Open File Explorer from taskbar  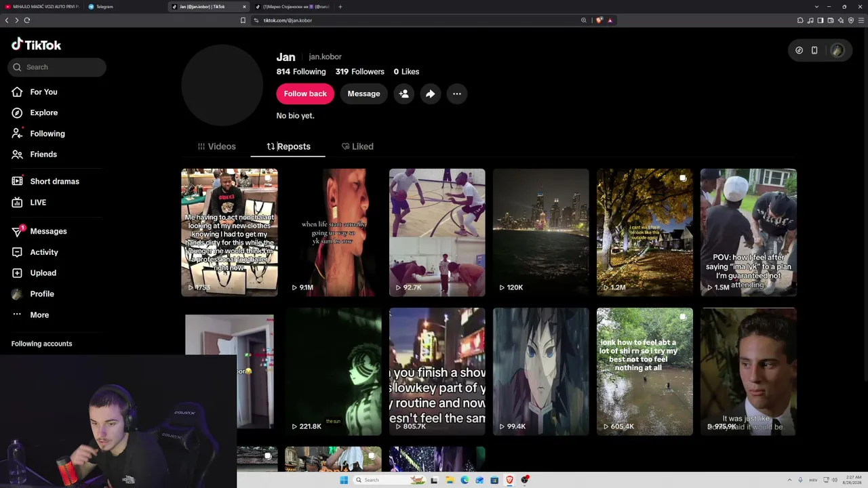pyautogui.click(x=450, y=480)
